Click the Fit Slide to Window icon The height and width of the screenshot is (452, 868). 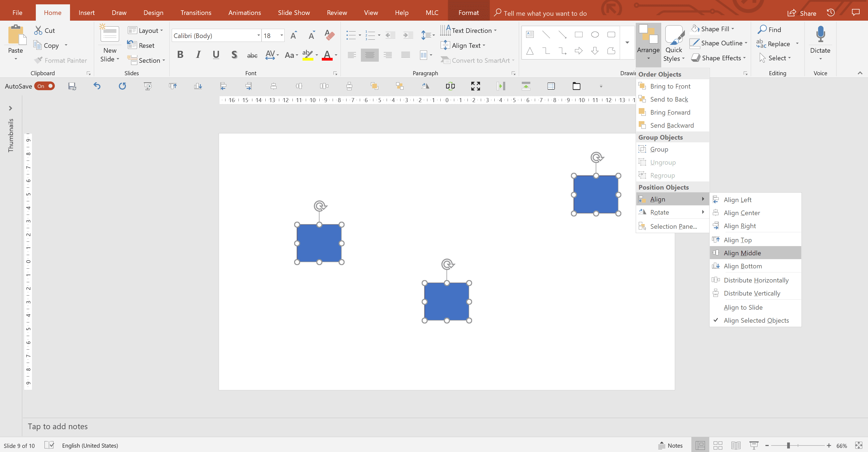click(x=859, y=445)
